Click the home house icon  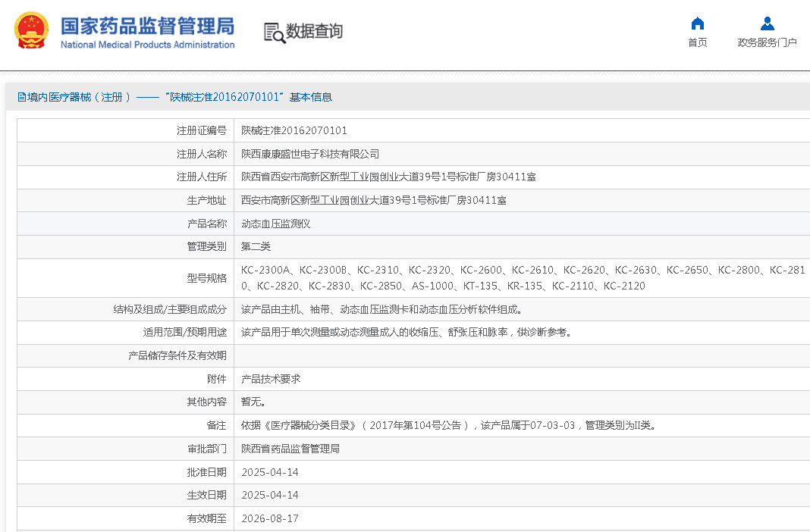[x=697, y=23]
